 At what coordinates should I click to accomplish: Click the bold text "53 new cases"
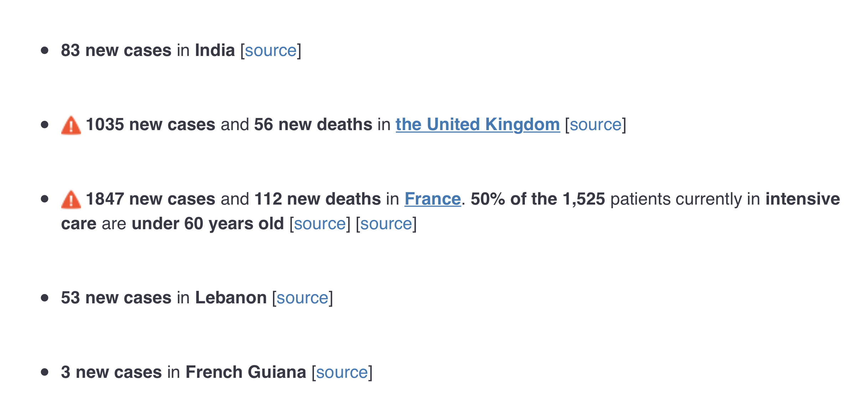(116, 298)
